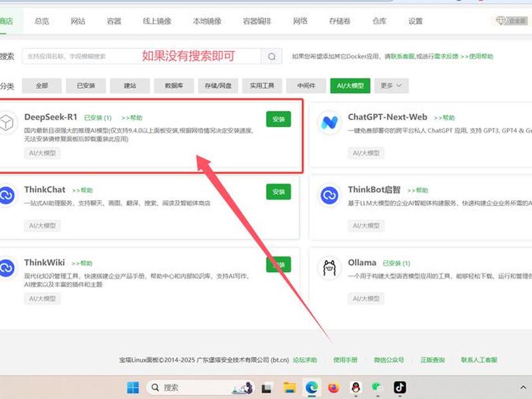Viewport: 532px width, 399px height.
Task: Filter by the 已安装 category
Action: (86, 86)
